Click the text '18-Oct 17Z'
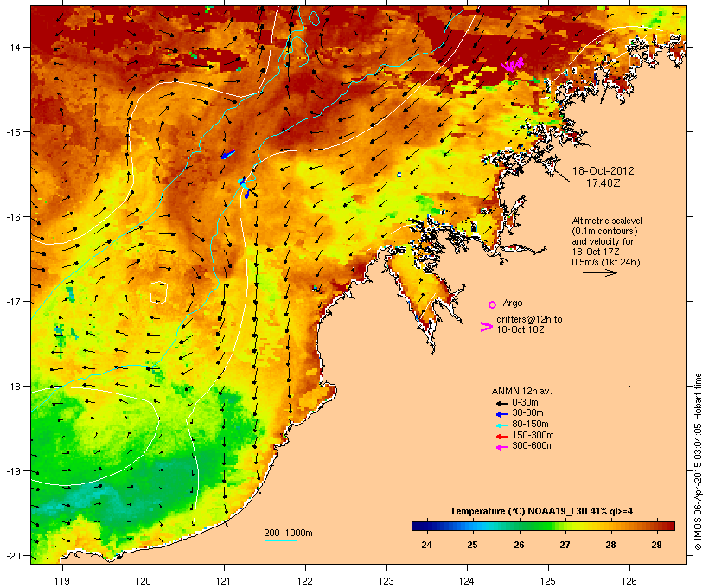 tap(596, 252)
